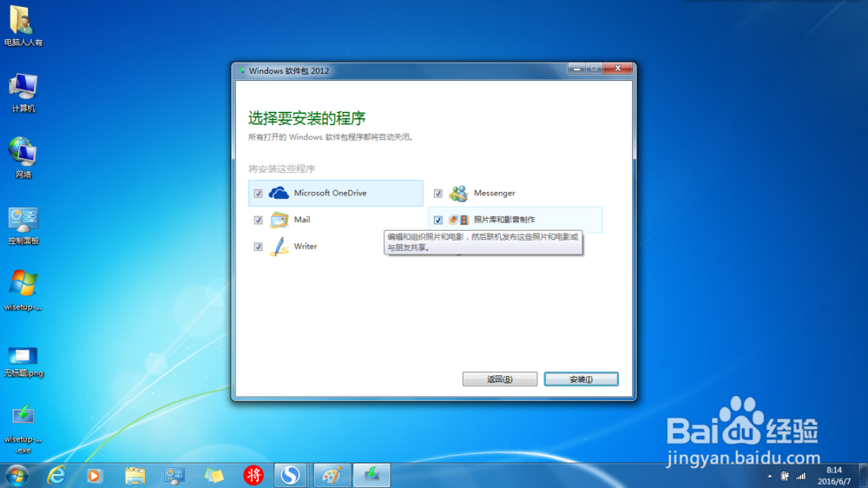Open the Sticky Notes taskbar icon
The image size is (868, 488).
214,475
